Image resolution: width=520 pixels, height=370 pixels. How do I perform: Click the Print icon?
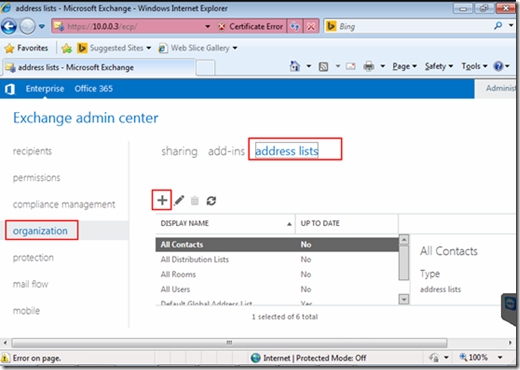(369, 66)
